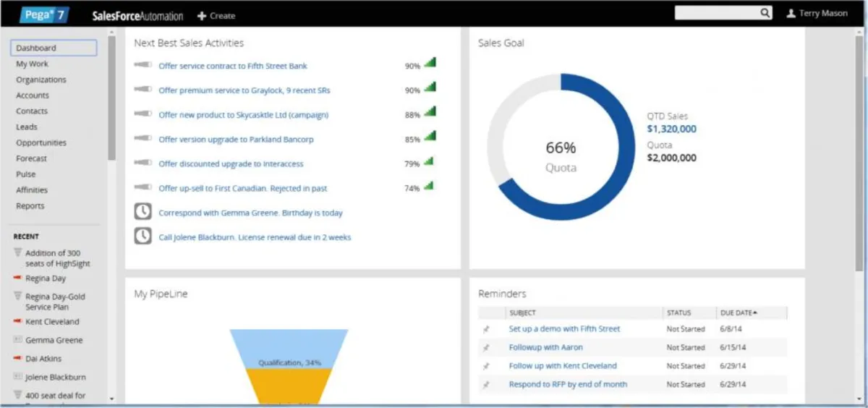
Task: Click funnel icon beside Addition of 300 seats
Action: [17, 252]
